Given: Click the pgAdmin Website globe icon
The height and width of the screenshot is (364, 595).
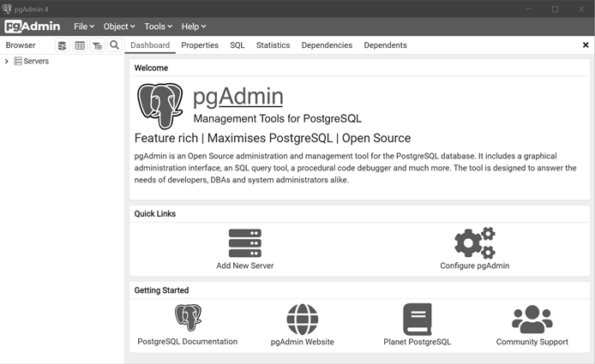Looking at the screenshot, I should tap(302, 319).
